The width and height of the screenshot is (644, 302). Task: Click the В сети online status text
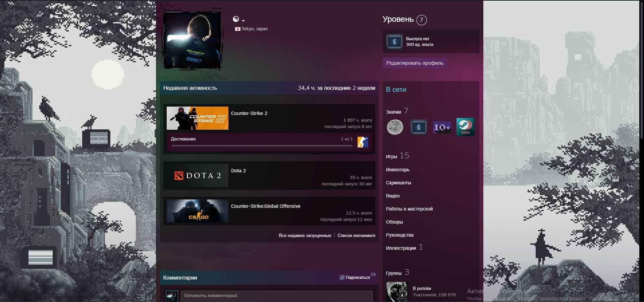[396, 89]
